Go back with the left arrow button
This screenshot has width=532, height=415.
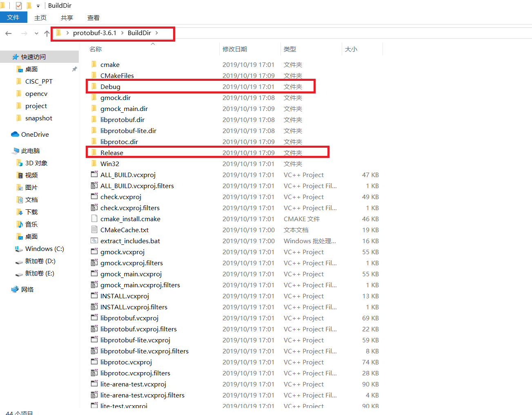9,33
